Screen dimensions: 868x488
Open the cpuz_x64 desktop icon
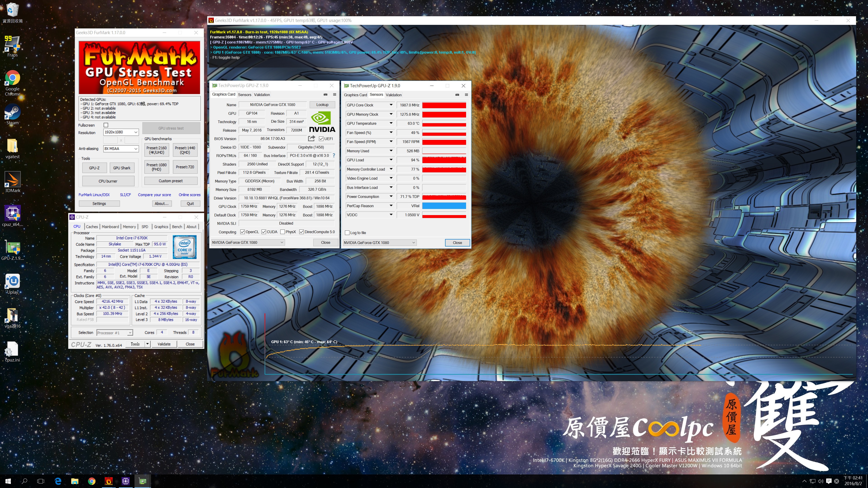(12, 216)
